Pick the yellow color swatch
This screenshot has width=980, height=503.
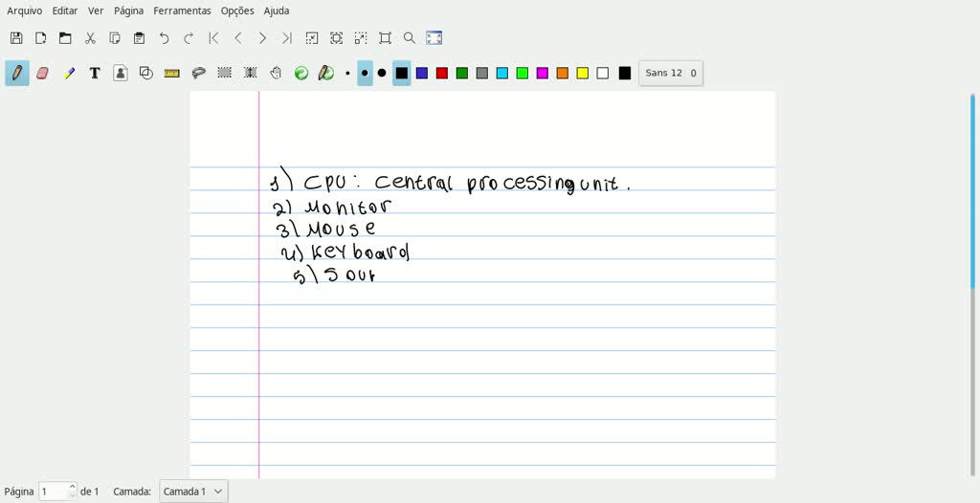click(x=583, y=73)
